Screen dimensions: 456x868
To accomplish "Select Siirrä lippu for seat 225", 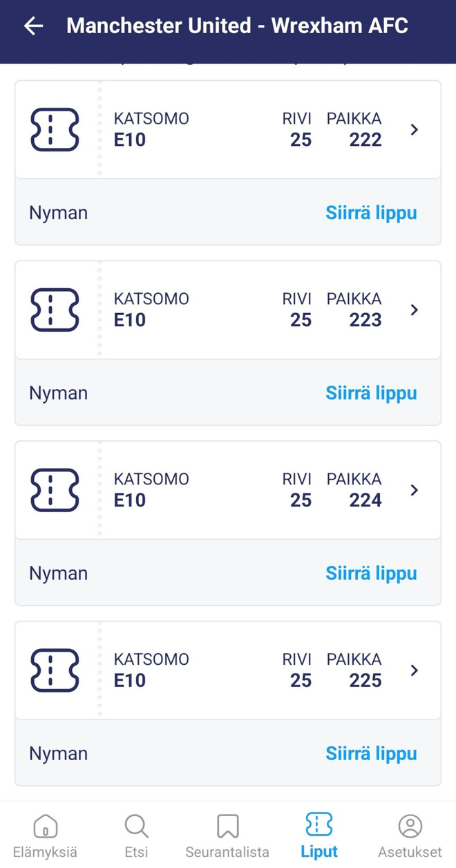I will [371, 754].
